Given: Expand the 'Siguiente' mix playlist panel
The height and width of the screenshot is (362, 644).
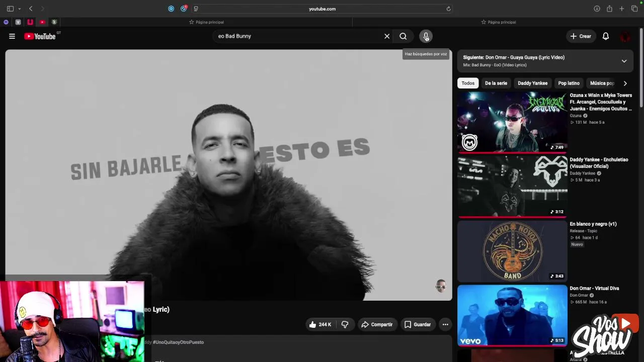Looking at the screenshot, I should tap(624, 61).
